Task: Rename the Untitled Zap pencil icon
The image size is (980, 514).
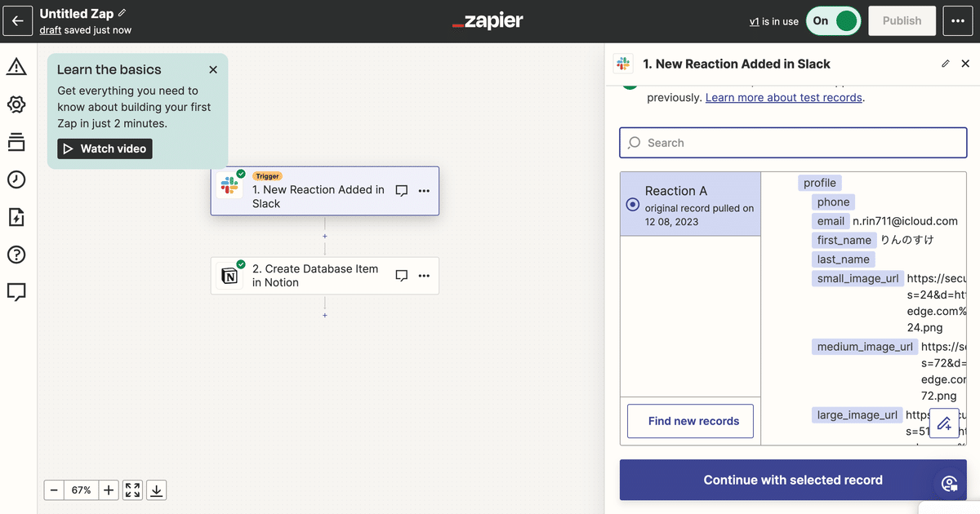Action: click(122, 13)
